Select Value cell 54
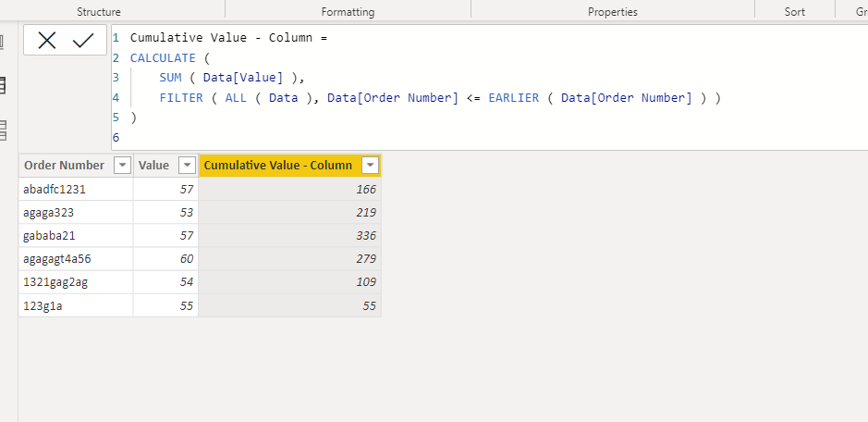The height and width of the screenshot is (422, 868). click(x=165, y=282)
